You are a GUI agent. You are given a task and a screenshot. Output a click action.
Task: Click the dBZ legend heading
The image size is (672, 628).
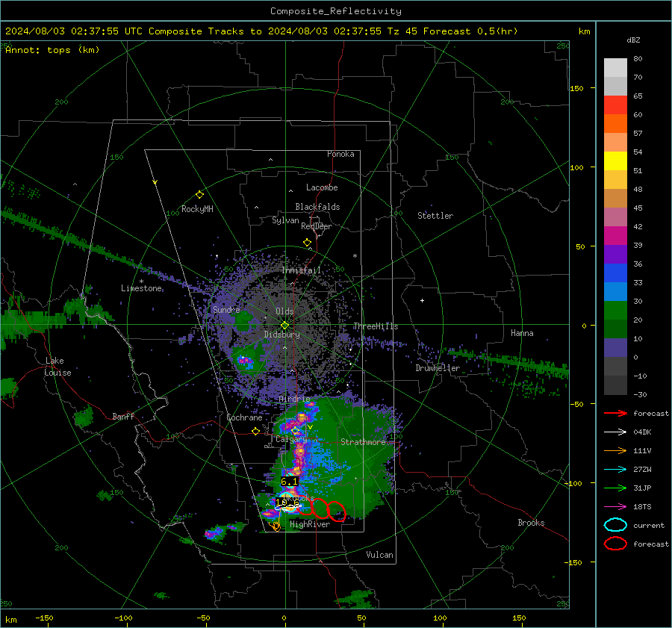tap(633, 40)
